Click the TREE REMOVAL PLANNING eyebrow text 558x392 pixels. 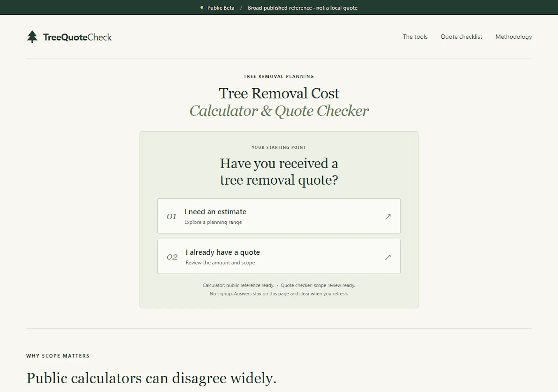click(x=279, y=76)
